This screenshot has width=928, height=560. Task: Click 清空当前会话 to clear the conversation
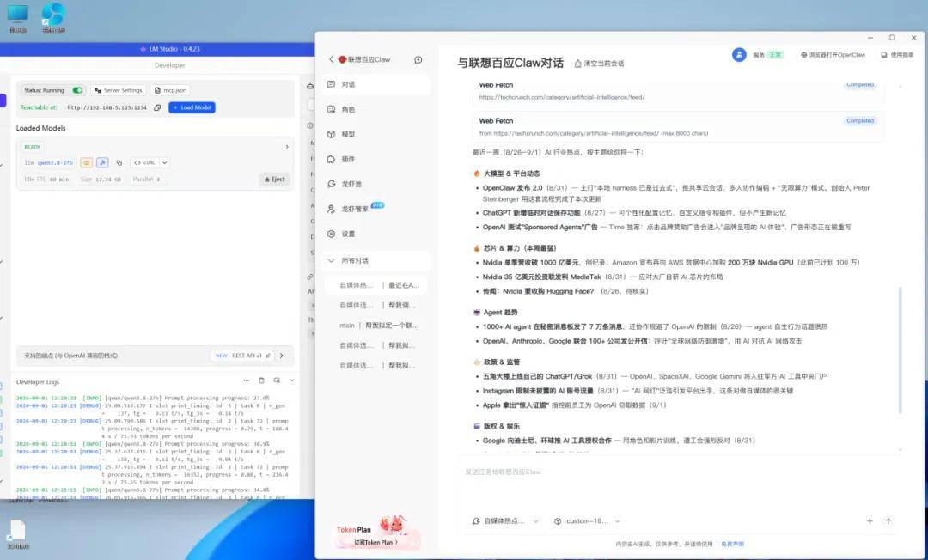tap(599, 64)
